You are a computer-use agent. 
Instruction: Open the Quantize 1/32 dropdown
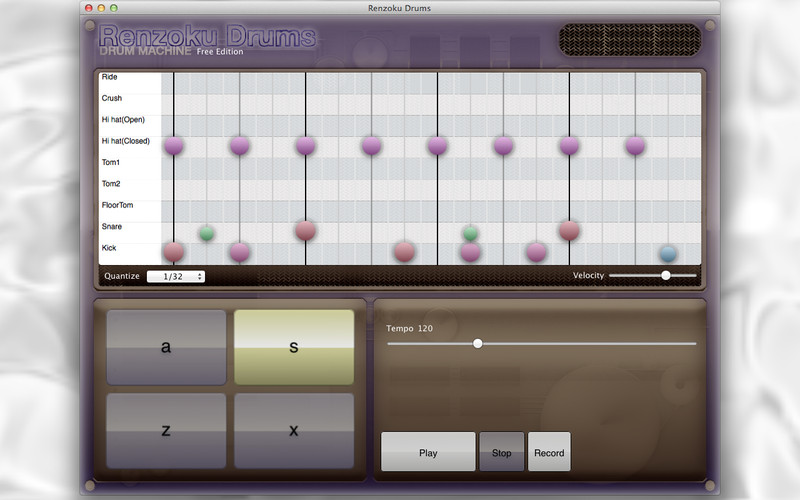[176, 277]
